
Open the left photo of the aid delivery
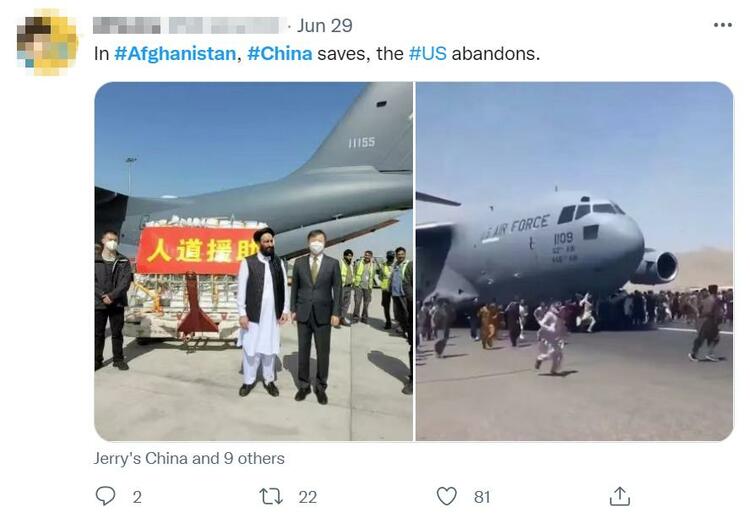[x=254, y=261]
